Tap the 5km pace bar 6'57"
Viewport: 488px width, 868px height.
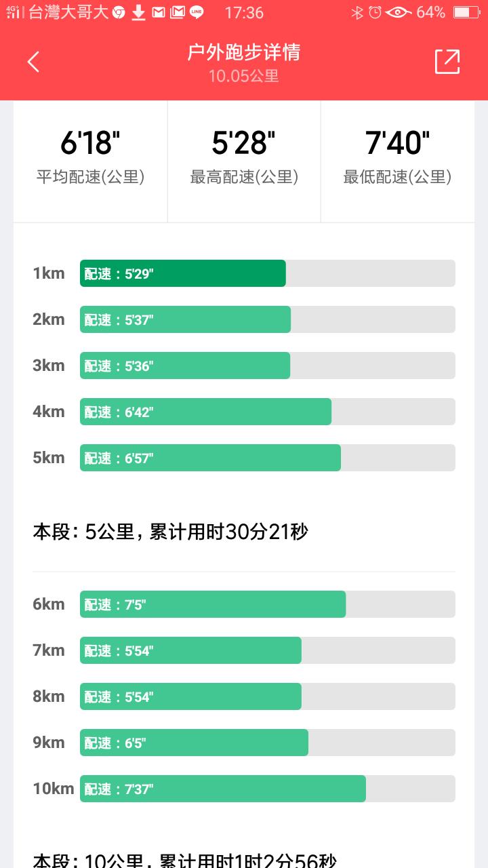pyautogui.click(x=210, y=458)
